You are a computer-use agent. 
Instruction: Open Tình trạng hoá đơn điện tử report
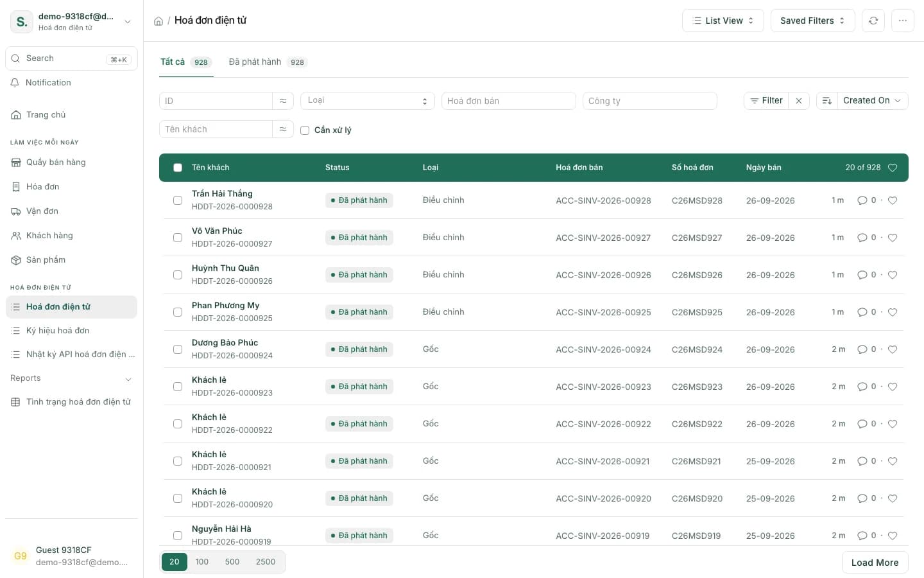point(71,402)
